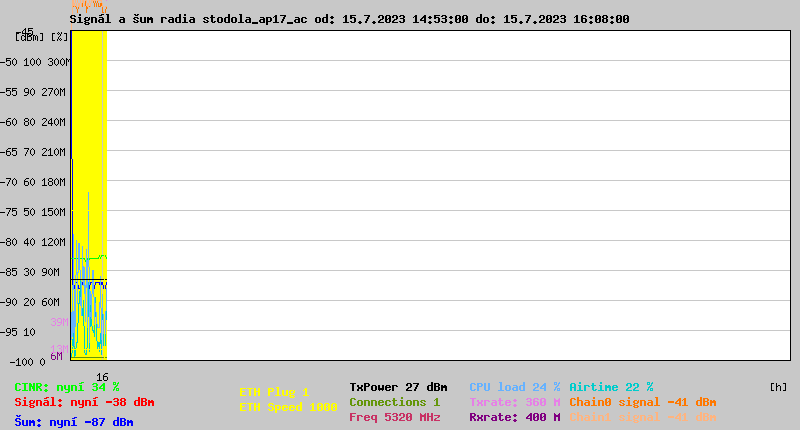Click the [h] time axis unit label
Image resolution: width=800 pixels, height=430 pixels.
(x=778, y=387)
